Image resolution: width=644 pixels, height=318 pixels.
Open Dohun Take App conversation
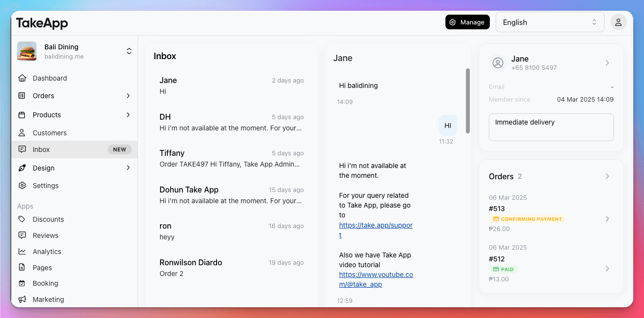tap(232, 195)
